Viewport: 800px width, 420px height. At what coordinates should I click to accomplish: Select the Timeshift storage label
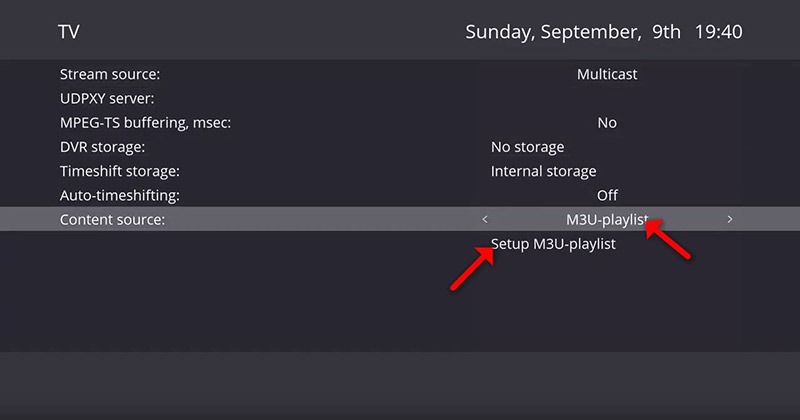coord(120,171)
